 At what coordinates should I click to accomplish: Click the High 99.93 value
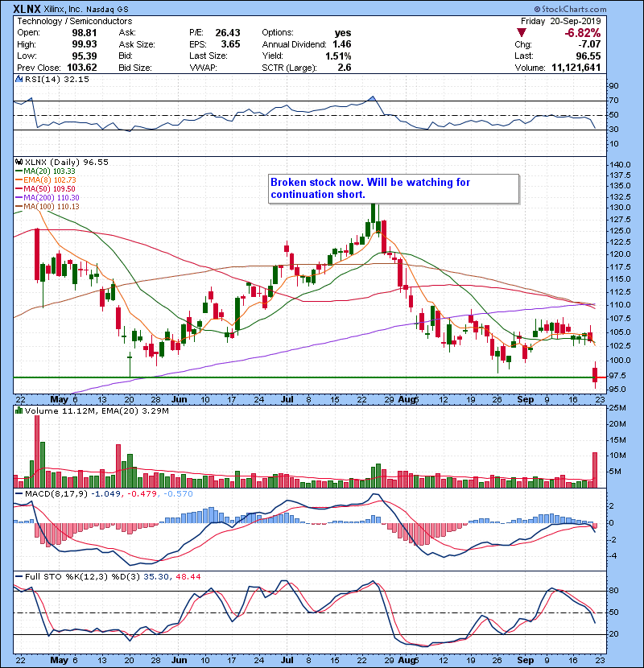85,44
